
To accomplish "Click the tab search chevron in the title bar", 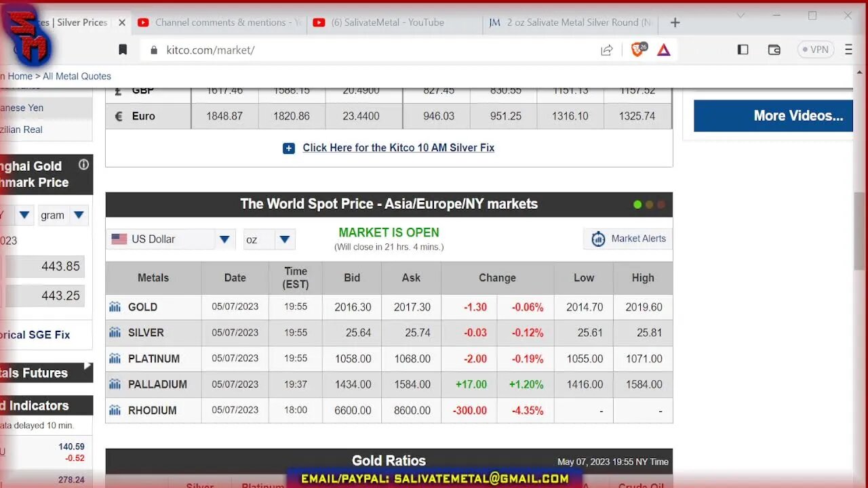I will [x=741, y=16].
